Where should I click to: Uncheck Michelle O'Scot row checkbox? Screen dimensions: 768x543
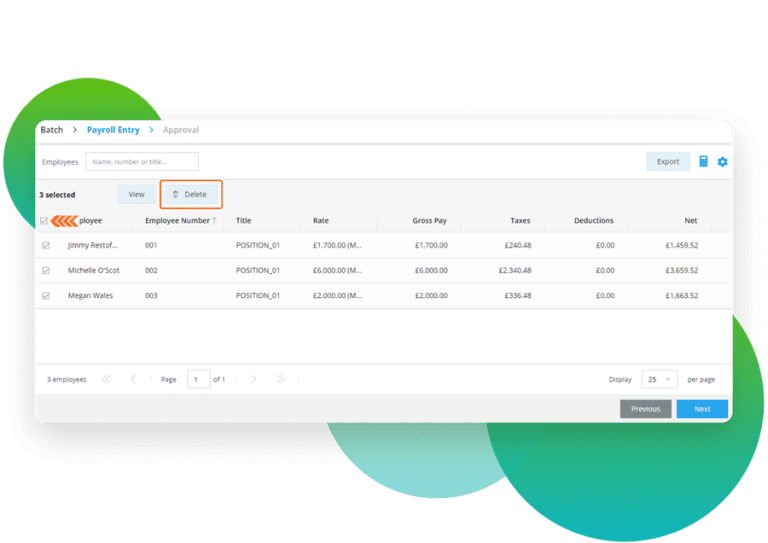(45, 270)
